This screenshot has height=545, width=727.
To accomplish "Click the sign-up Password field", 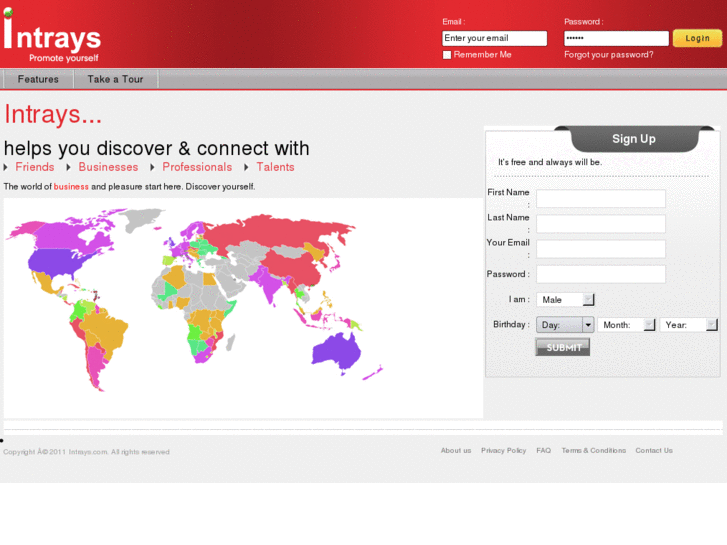I will click(x=601, y=274).
